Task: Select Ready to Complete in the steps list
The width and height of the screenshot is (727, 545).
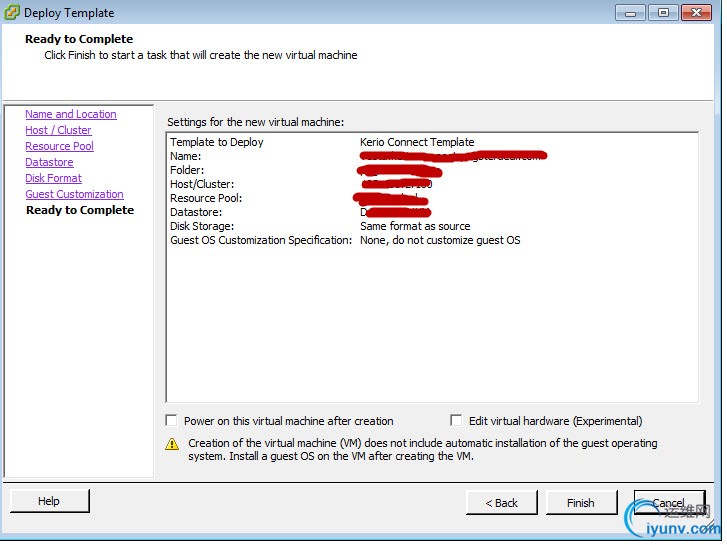Action: (x=80, y=210)
